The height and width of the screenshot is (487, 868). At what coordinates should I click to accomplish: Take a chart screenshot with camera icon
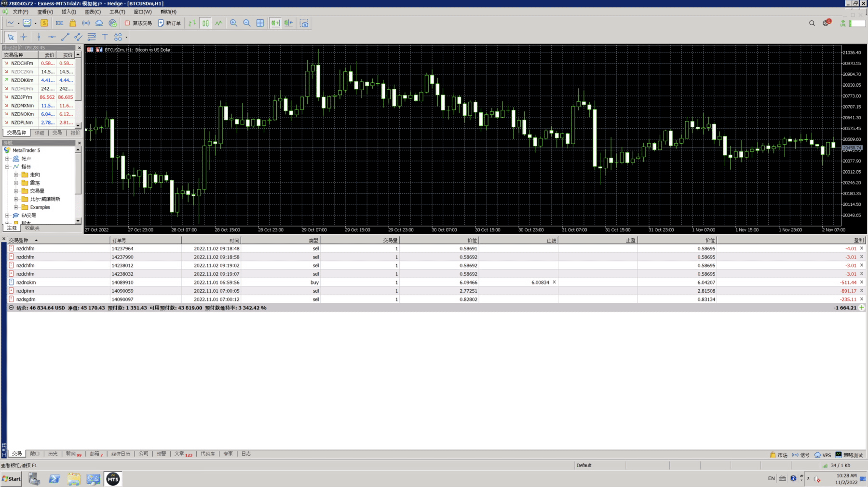[304, 23]
